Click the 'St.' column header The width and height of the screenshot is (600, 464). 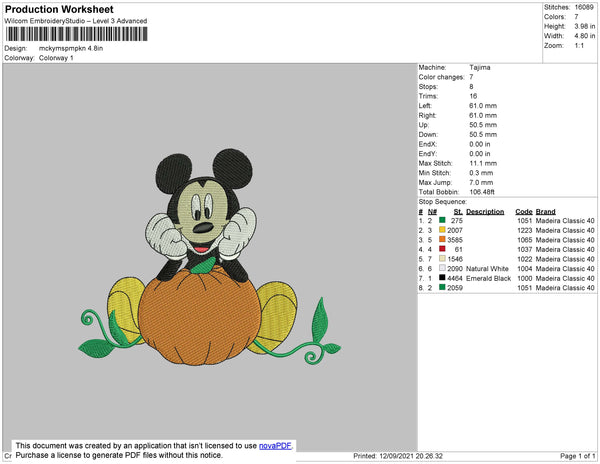(x=458, y=212)
